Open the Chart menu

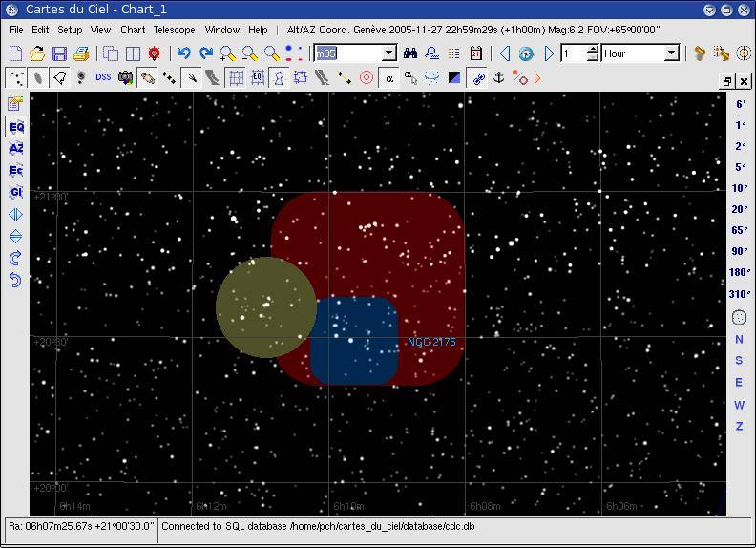point(133,30)
